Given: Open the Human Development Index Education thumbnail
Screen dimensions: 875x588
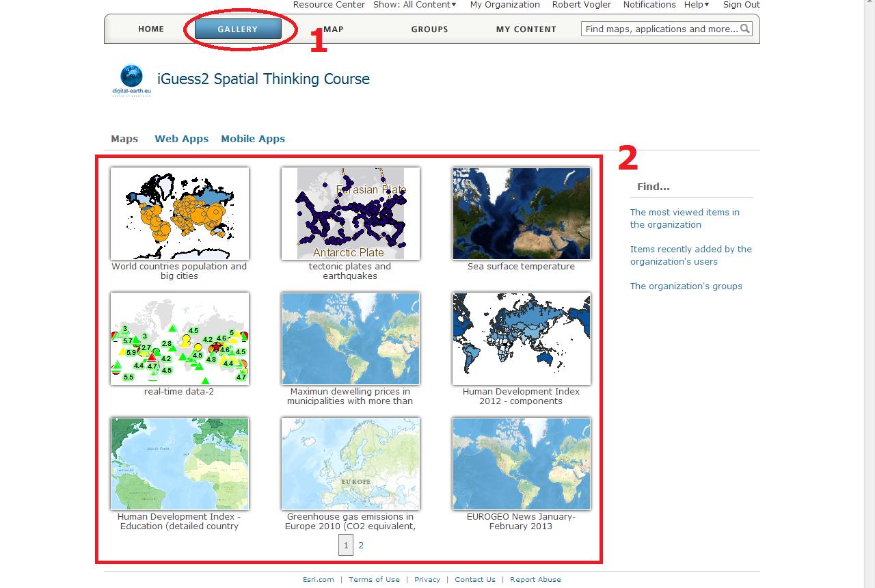Looking at the screenshot, I should [180, 464].
